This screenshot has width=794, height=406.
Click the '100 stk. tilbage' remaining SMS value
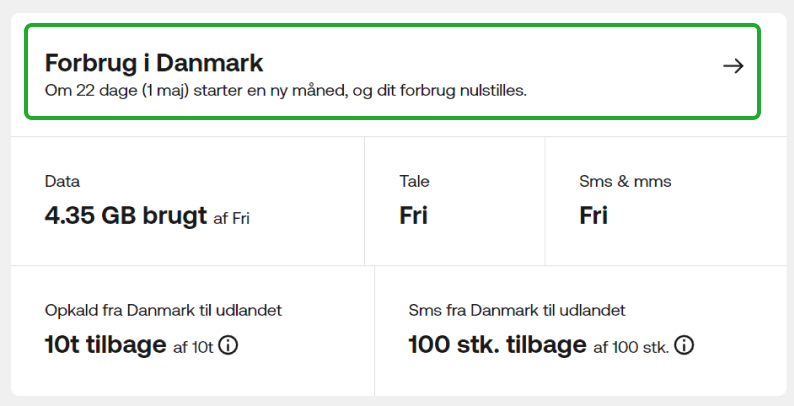[497, 345]
